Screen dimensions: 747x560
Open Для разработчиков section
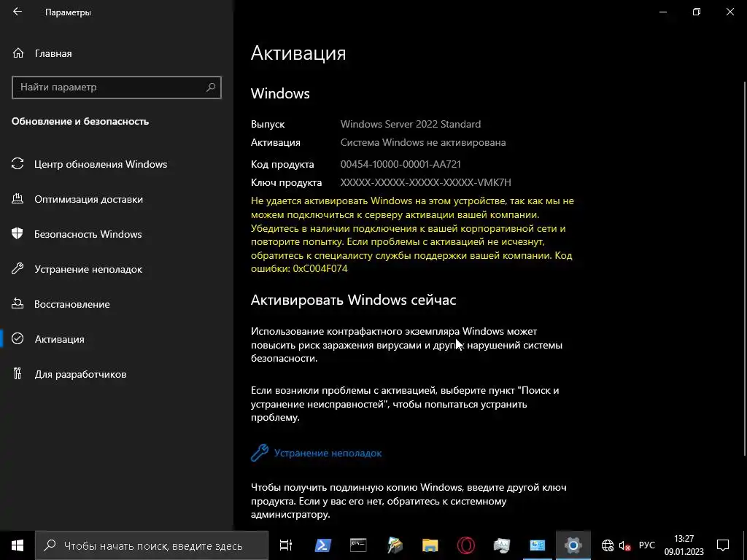pyautogui.click(x=80, y=374)
